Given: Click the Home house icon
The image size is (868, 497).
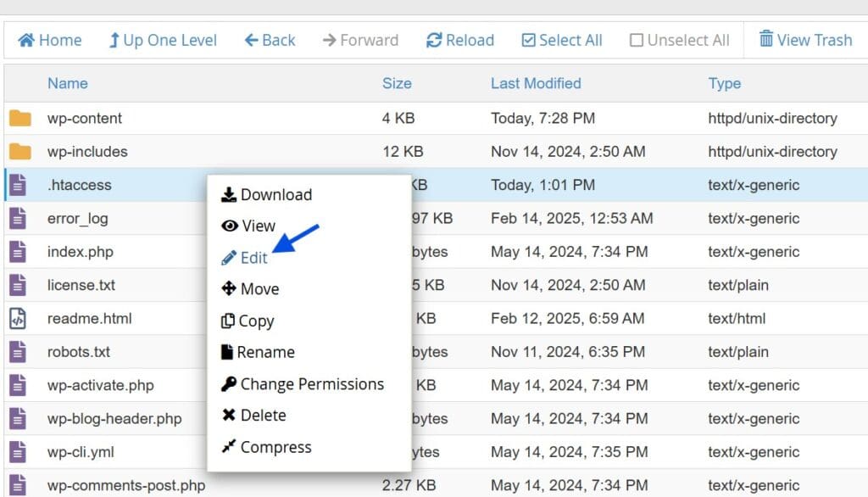Looking at the screenshot, I should tap(26, 40).
